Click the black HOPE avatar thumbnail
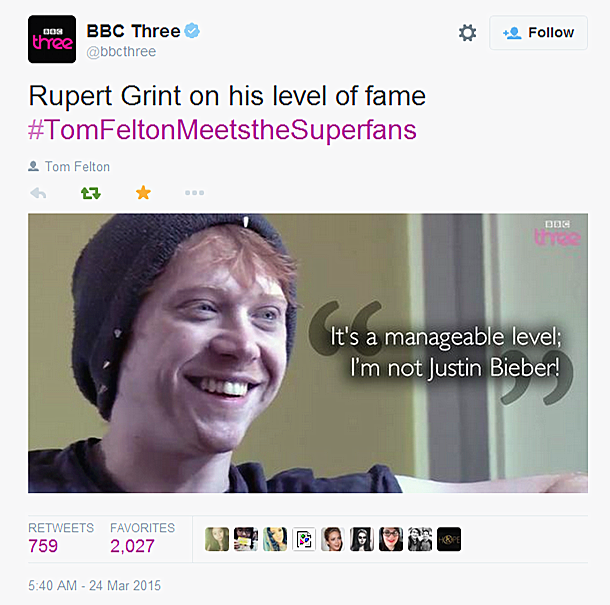The height and width of the screenshot is (605, 610). click(449, 539)
